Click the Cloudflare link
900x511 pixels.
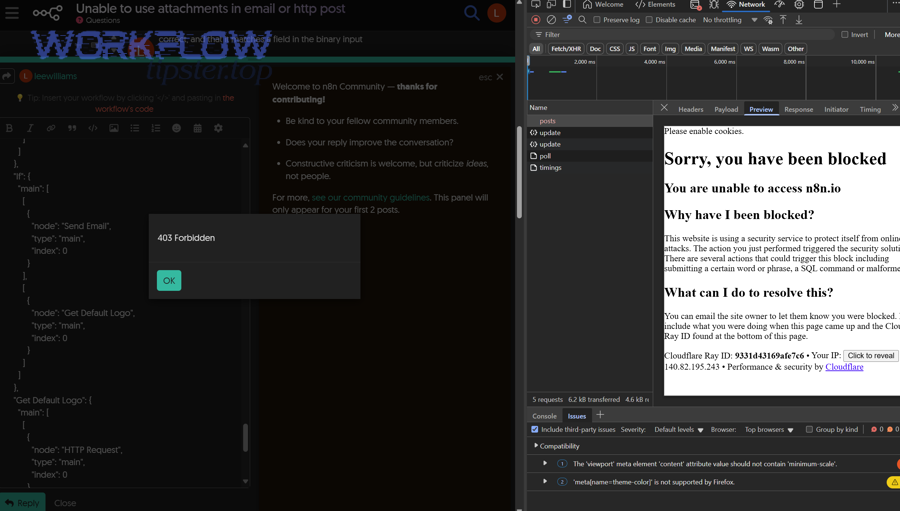click(844, 367)
